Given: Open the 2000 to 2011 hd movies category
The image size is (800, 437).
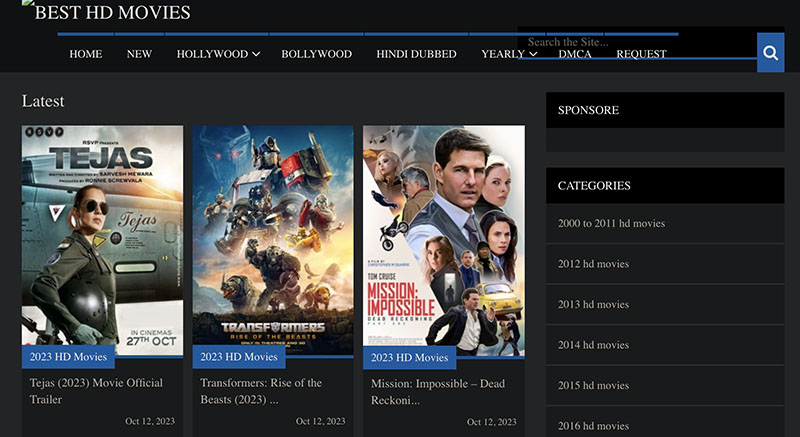Looking at the screenshot, I should (611, 223).
